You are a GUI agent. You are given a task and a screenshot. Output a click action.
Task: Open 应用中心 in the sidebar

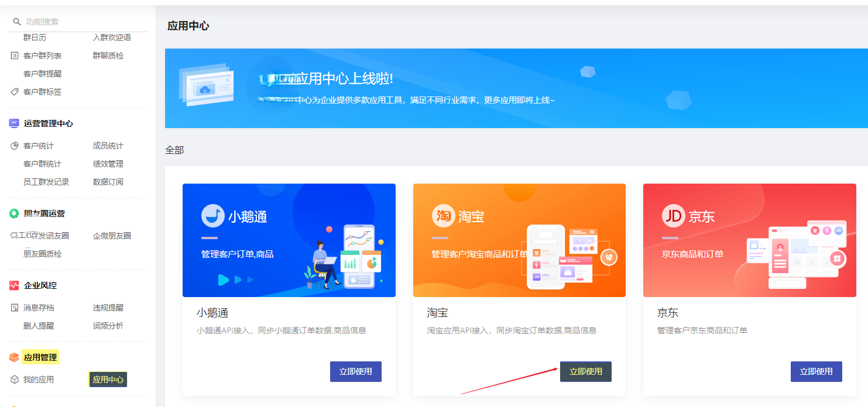pos(108,380)
